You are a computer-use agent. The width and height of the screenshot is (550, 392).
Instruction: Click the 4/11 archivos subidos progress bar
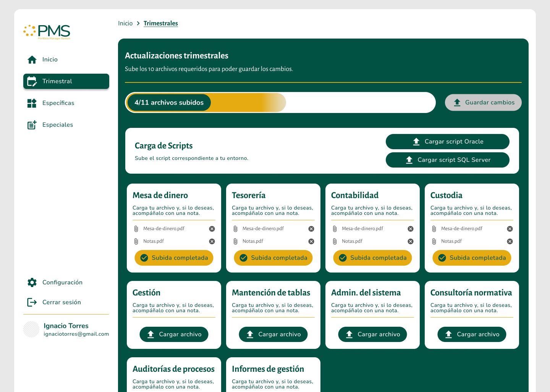click(280, 103)
